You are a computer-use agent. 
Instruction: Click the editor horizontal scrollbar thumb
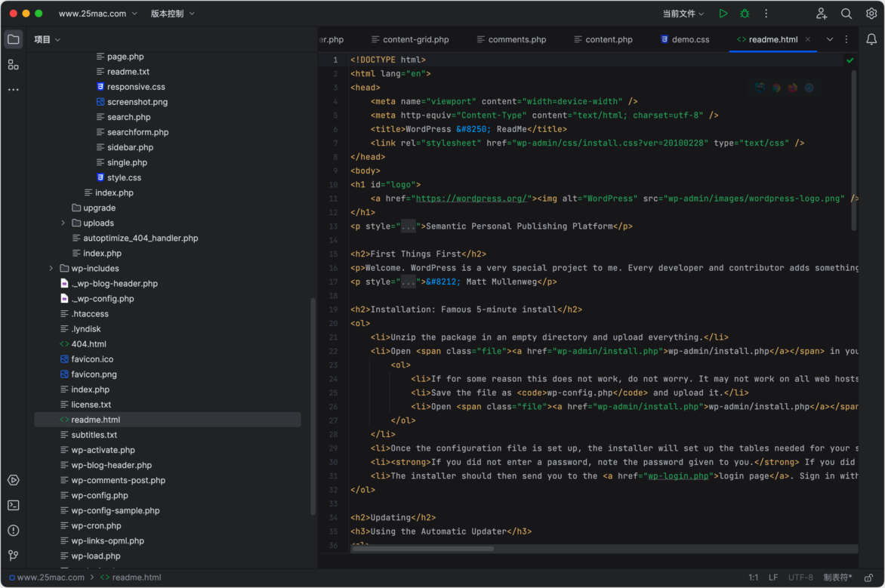(x=423, y=549)
